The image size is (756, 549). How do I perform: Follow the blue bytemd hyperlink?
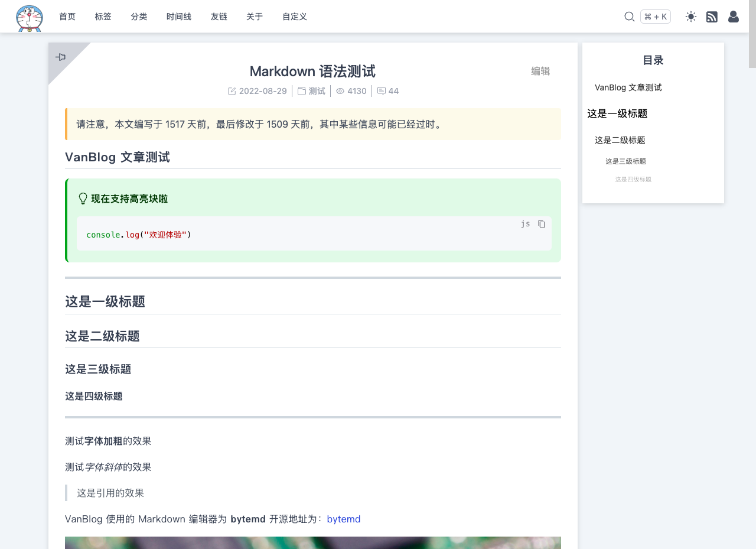click(x=344, y=519)
